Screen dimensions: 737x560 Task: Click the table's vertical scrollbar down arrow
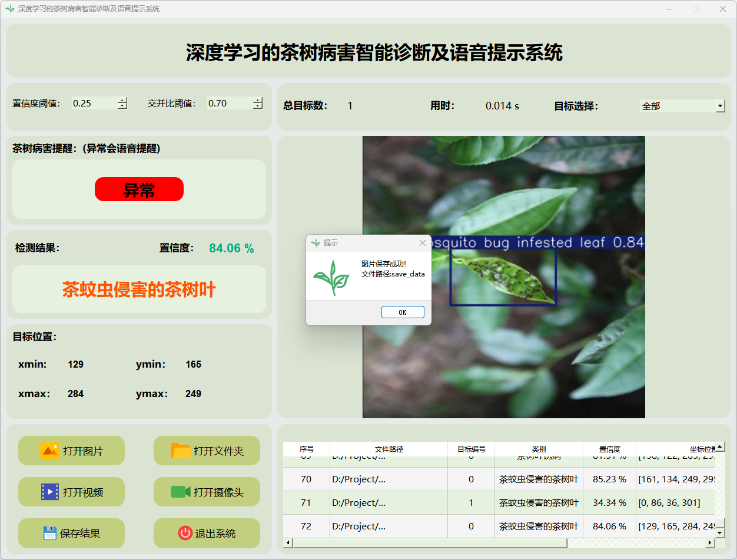pos(719,532)
